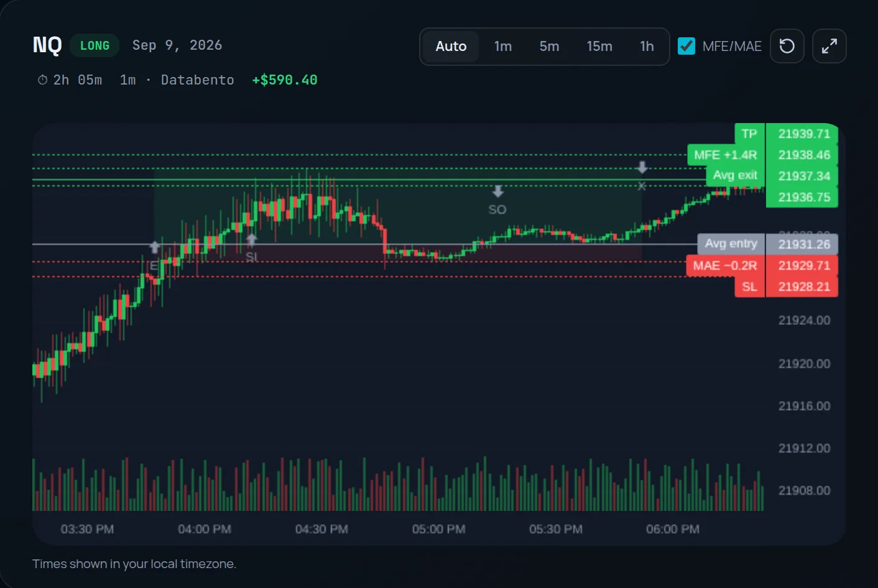The width and height of the screenshot is (878, 588).
Task: Click the entry arrow marker E
Action: point(154,247)
